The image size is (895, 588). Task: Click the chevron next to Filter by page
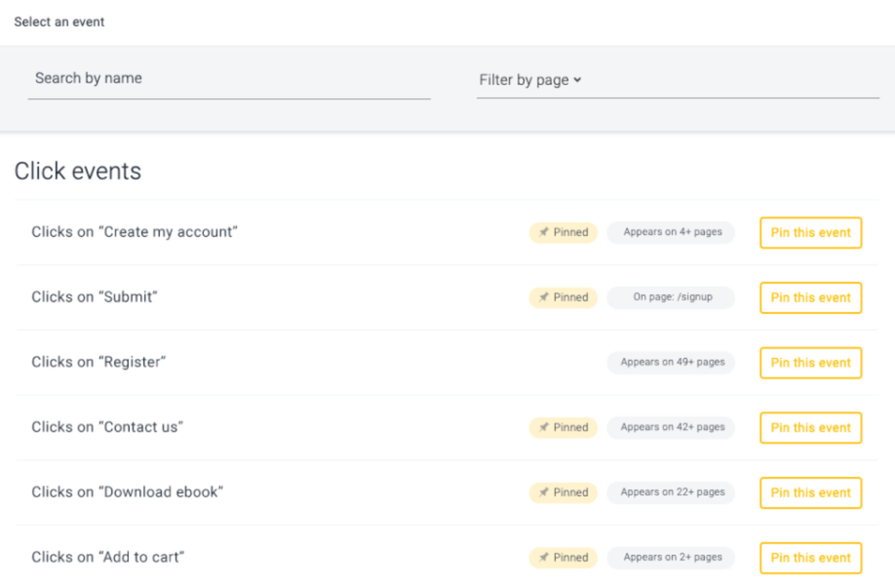point(578,79)
